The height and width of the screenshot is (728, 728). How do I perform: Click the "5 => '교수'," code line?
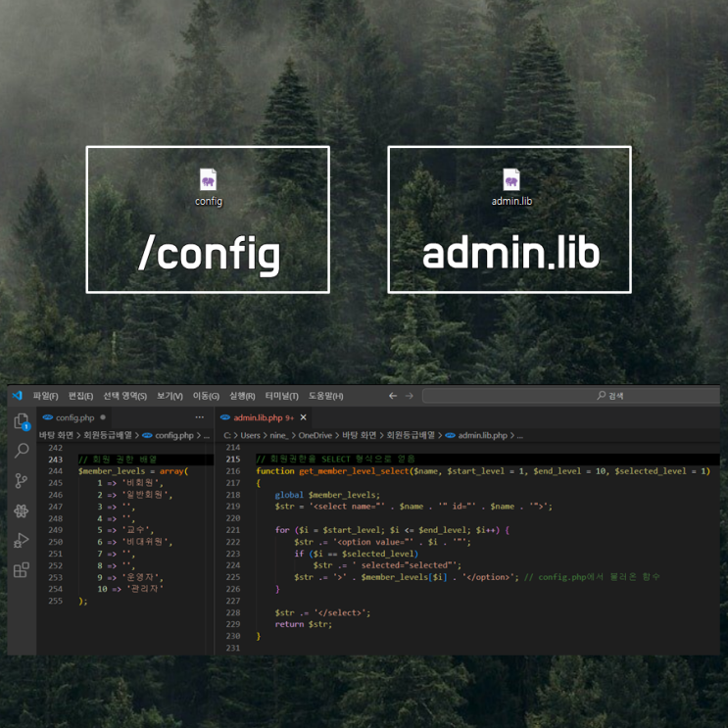tap(125, 530)
